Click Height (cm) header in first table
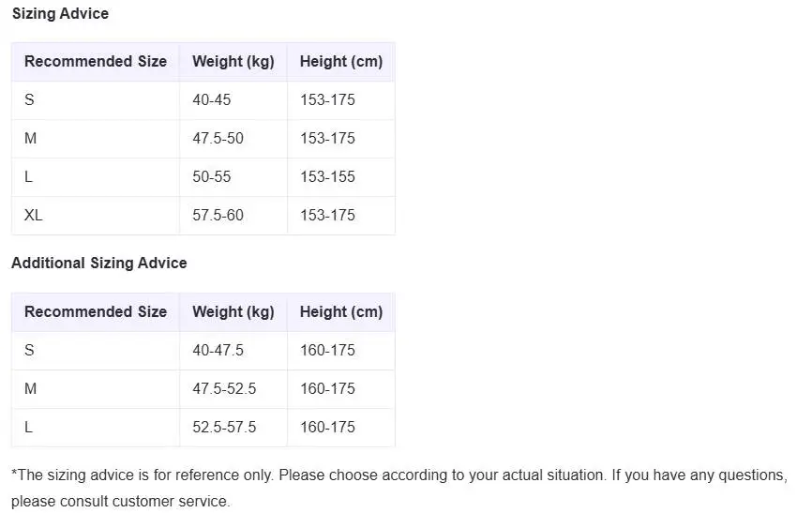 pos(341,61)
